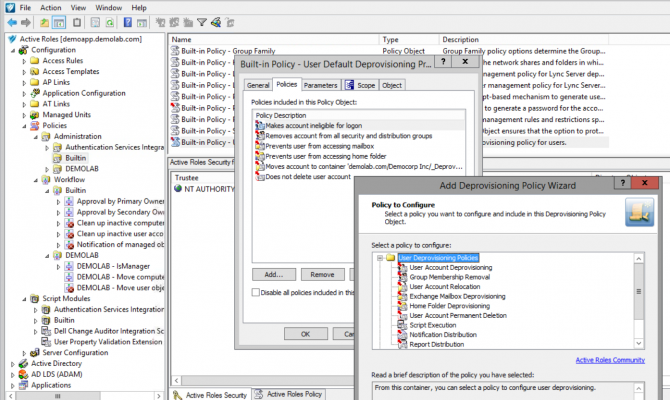
Task: Click the Name column header
Action: click(x=273, y=39)
